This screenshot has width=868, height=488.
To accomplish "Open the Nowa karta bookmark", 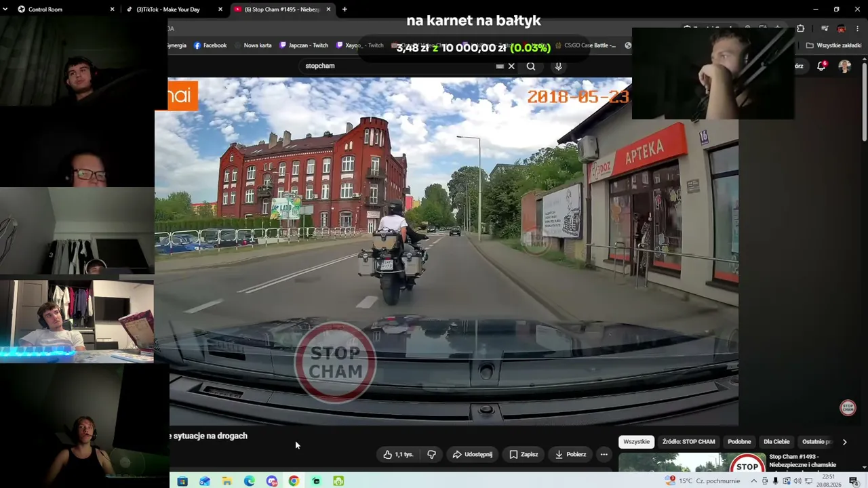I will pyautogui.click(x=252, y=45).
